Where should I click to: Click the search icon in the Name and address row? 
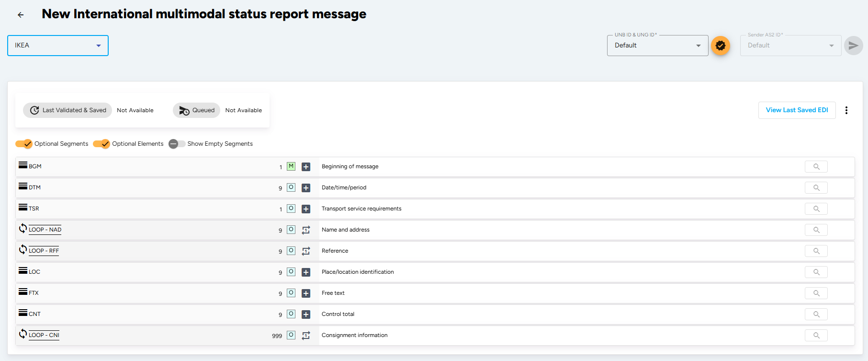pos(816,230)
